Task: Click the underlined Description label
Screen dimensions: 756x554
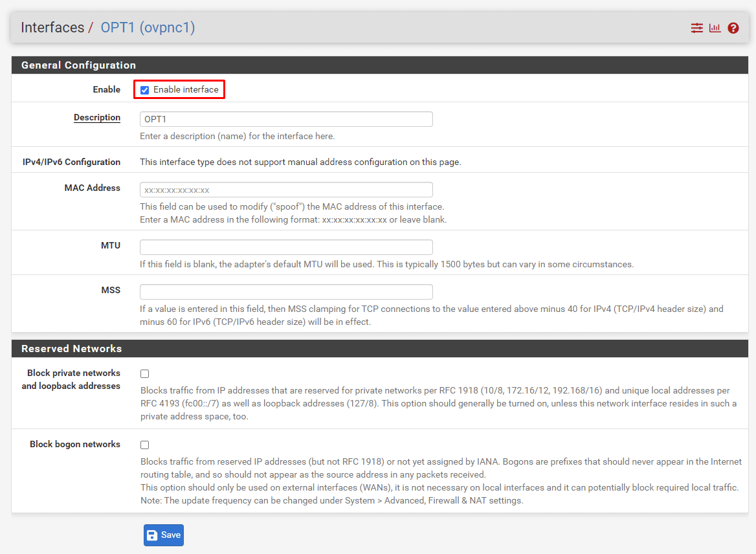Action: (x=97, y=118)
